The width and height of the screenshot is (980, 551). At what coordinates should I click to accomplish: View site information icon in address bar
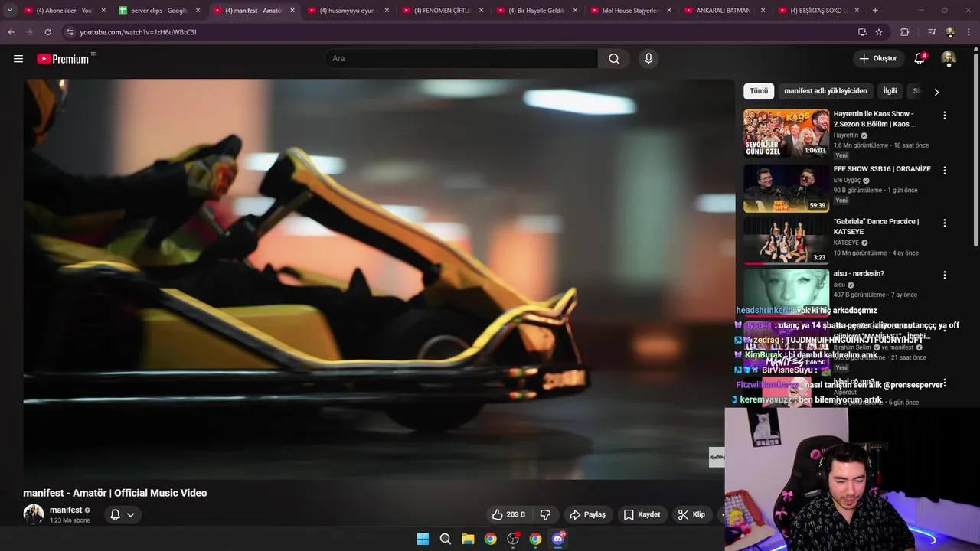tap(70, 32)
